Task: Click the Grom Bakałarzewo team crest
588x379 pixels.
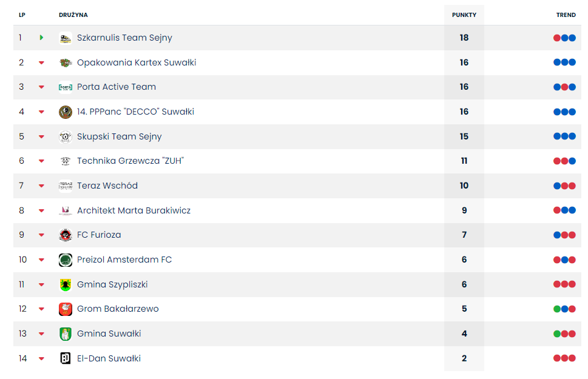Action: (x=66, y=309)
